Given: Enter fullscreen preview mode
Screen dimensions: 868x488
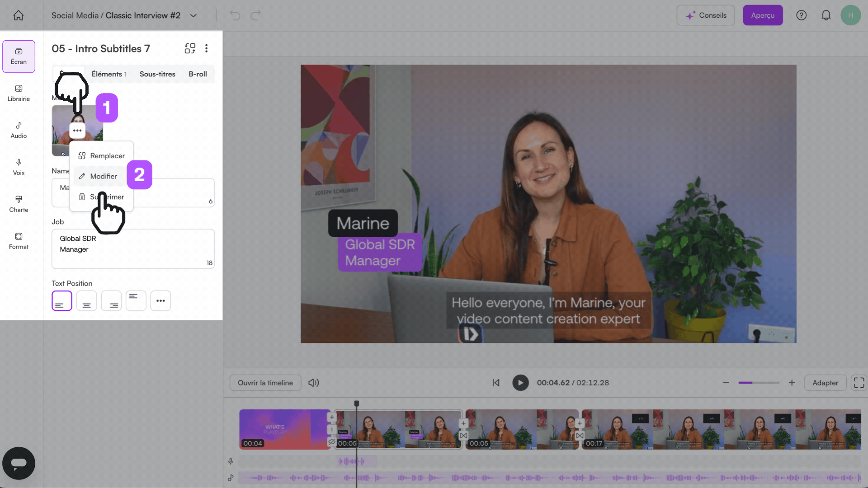Looking at the screenshot, I should [859, 383].
